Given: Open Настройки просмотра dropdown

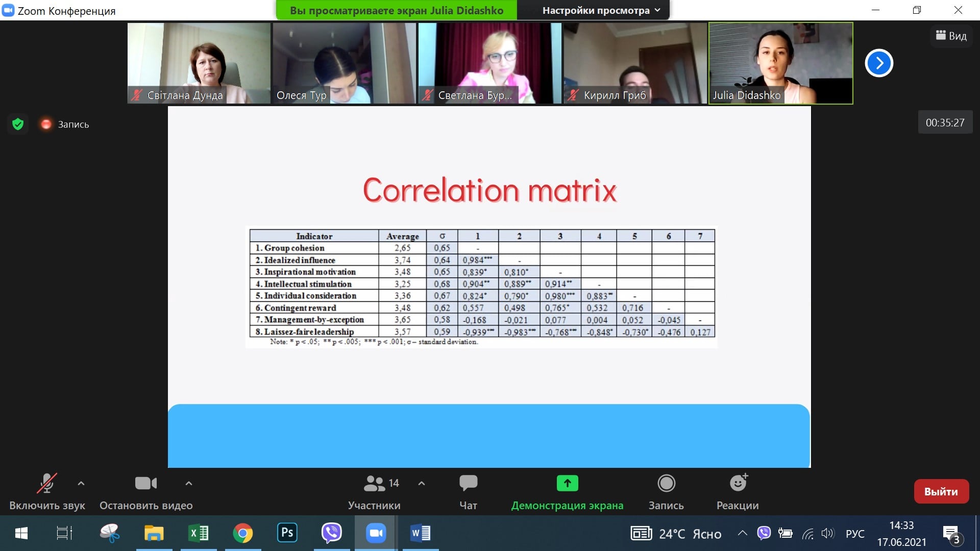Looking at the screenshot, I should (x=601, y=10).
